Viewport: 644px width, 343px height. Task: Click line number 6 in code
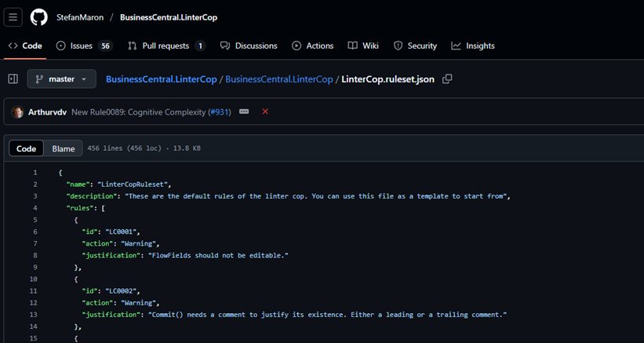(35, 232)
